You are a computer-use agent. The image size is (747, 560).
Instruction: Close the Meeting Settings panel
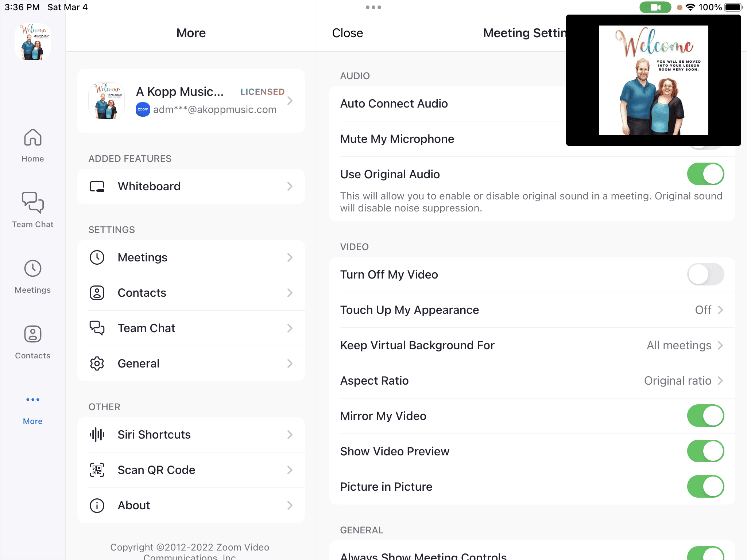pyautogui.click(x=348, y=33)
